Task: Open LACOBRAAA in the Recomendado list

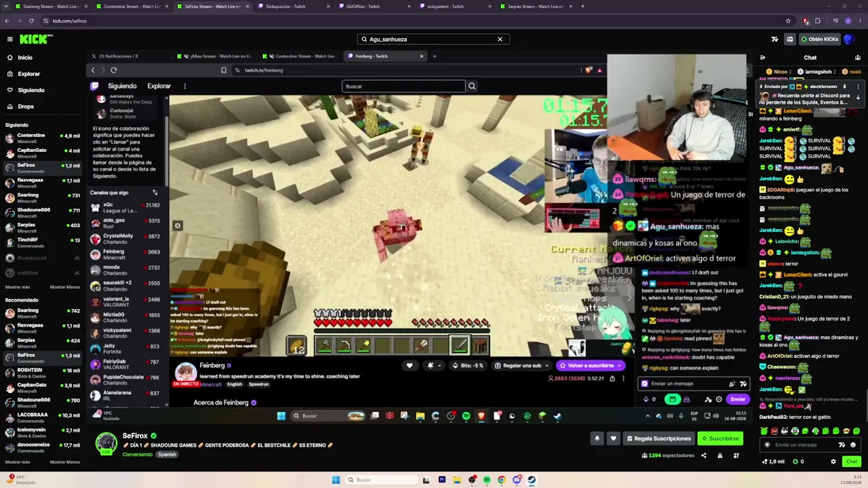Action: click(42, 417)
